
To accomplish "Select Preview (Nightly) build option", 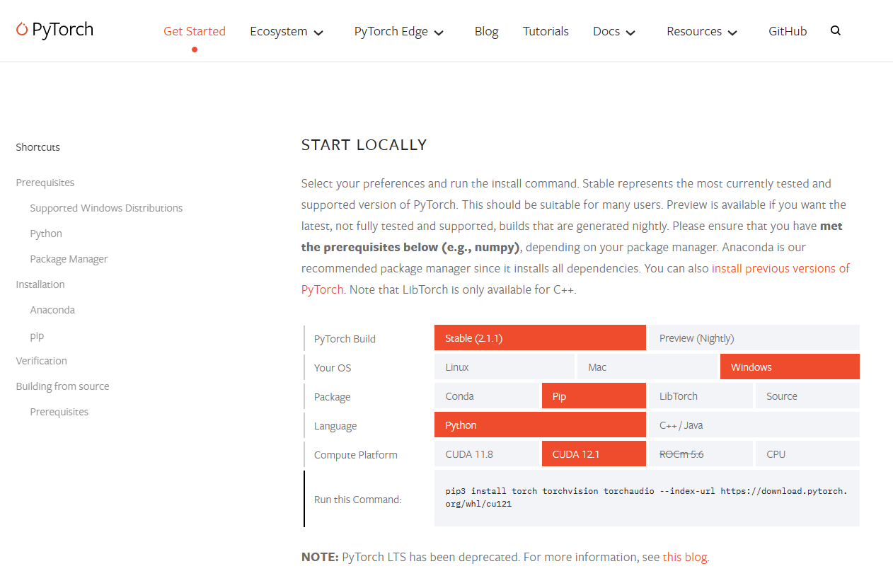I will pos(754,338).
